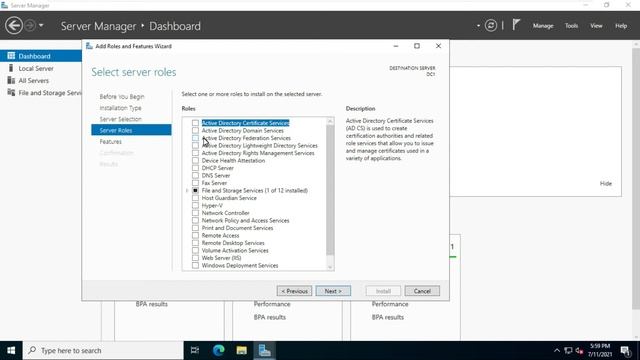
Task: Check Device Health Attestation role
Action: 195,160
